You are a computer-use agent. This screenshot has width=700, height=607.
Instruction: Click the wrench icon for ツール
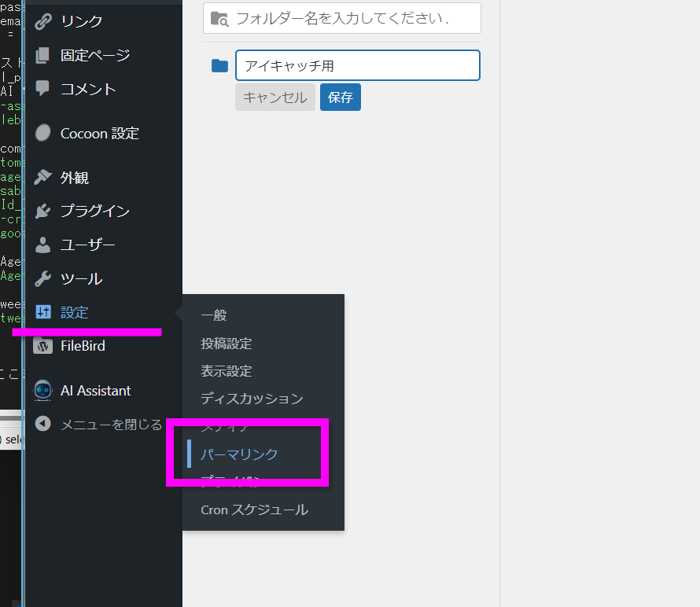pos(43,279)
